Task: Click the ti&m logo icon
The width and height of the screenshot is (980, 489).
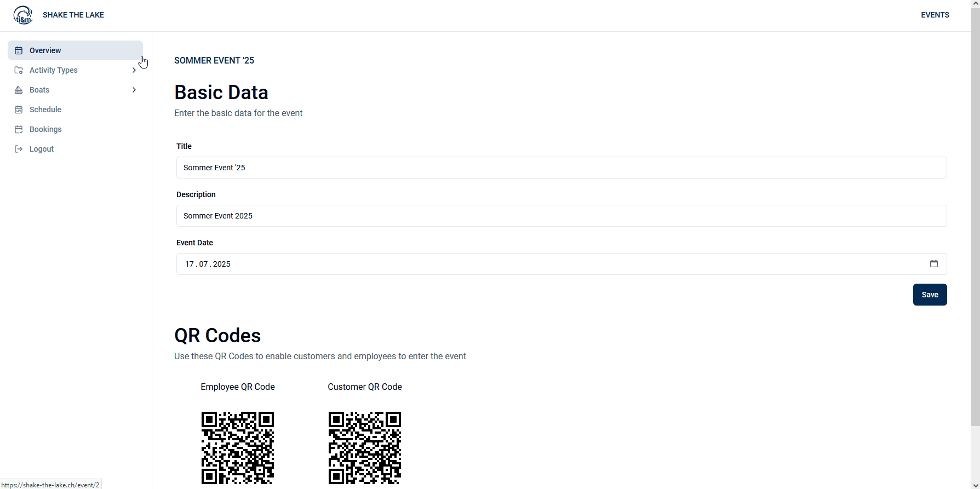Action: pyautogui.click(x=23, y=15)
